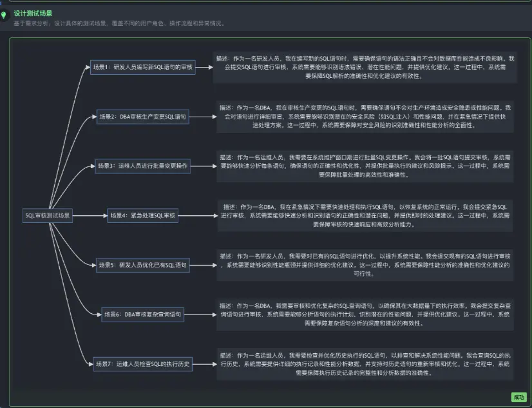Select the 场景1 研发人员编写新SQL语句的审核 node
Image resolution: width=532 pixels, height=408 pixels.
[x=143, y=66]
